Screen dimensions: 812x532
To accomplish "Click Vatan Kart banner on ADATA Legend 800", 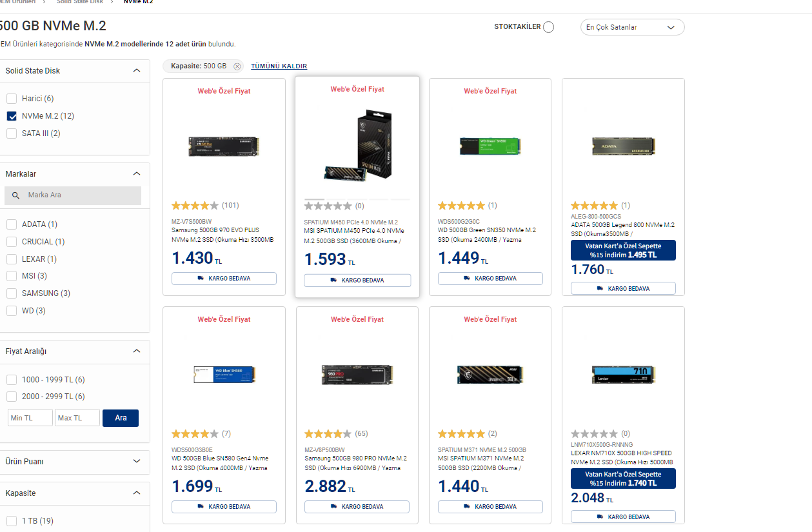I will click(x=623, y=250).
